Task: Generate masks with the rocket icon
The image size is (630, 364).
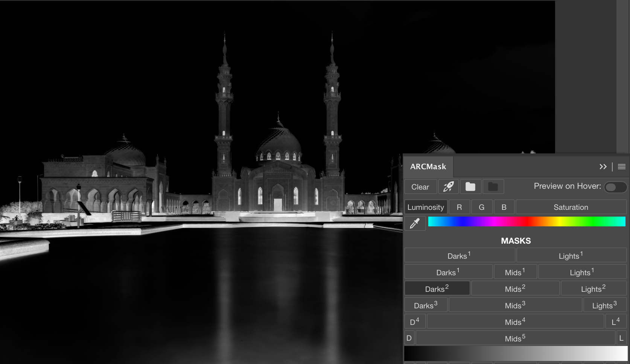Action: point(449,187)
